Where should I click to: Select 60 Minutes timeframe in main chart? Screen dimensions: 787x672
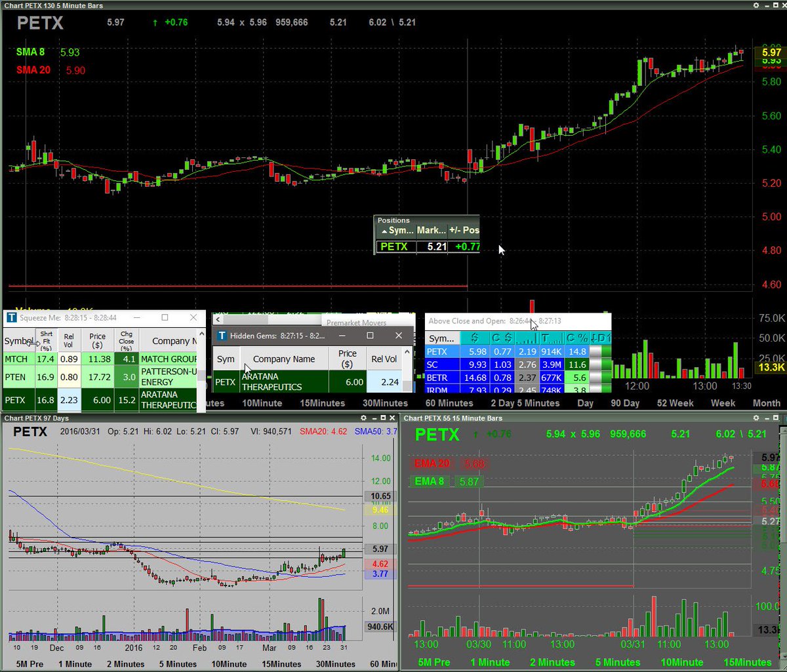click(449, 403)
